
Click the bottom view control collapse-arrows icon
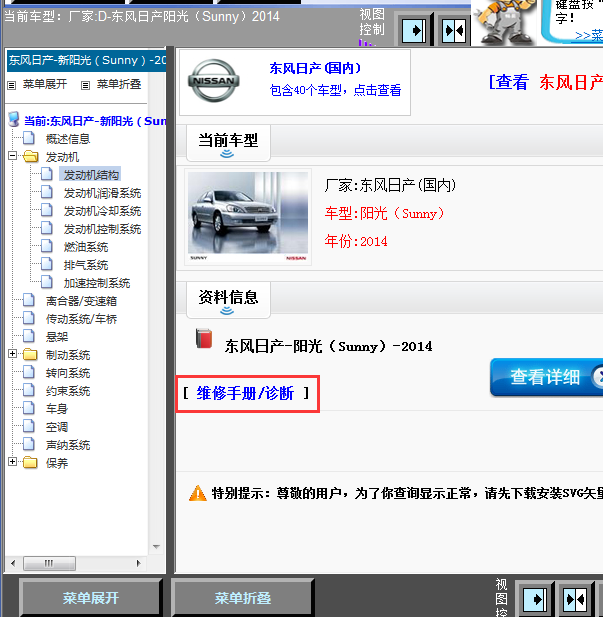(575, 600)
